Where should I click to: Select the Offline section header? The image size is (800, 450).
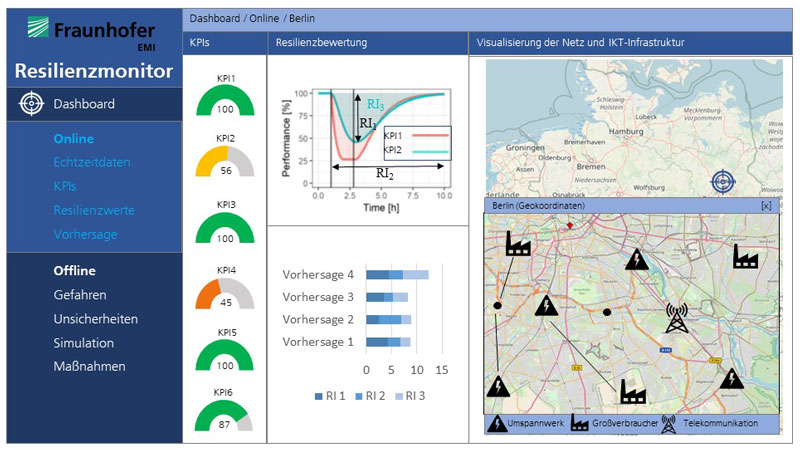(x=74, y=271)
